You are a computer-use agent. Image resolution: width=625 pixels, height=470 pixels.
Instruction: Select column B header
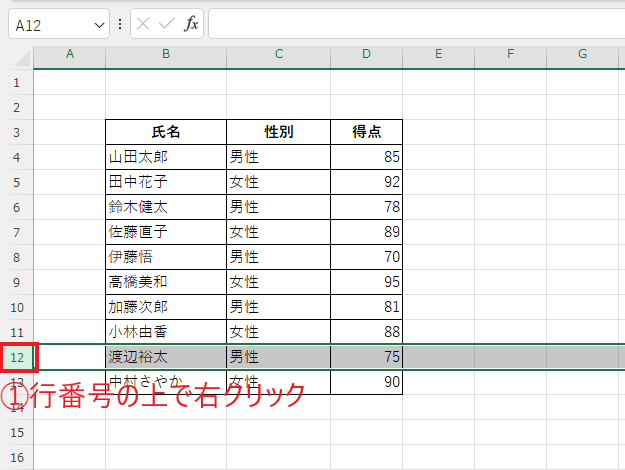click(166, 57)
